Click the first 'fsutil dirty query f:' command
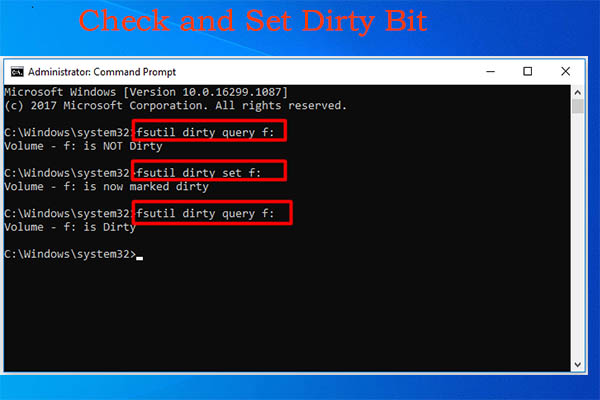This screenshot has height=400, width=600. click(205, 132)
